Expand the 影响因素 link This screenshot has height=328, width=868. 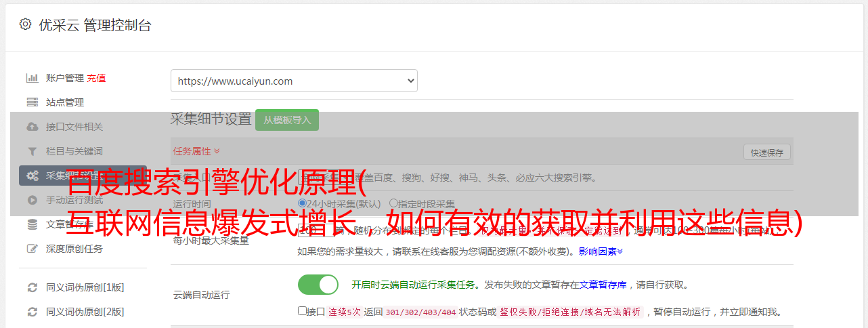(601, 251)
